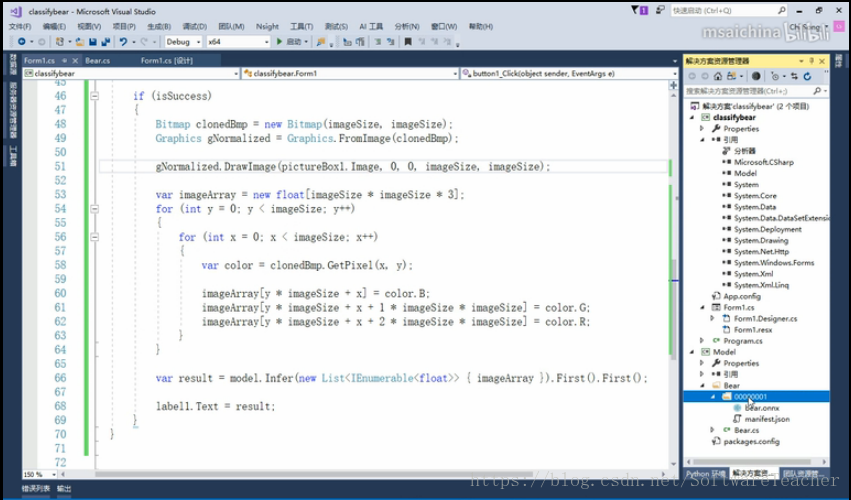This screenshot has width=851, height=500.
Task: Expand Form1.Designer.cs node
Action: (x=713, y=319)
